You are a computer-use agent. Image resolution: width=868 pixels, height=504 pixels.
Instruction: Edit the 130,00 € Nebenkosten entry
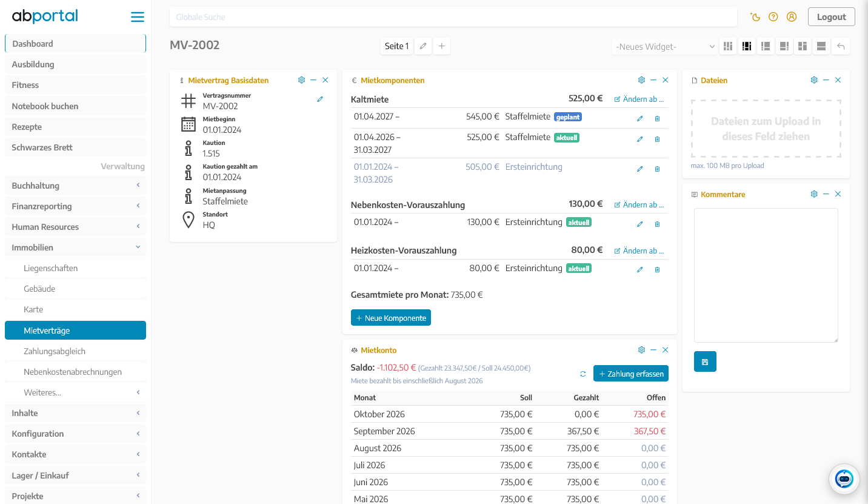pos(639,224)
